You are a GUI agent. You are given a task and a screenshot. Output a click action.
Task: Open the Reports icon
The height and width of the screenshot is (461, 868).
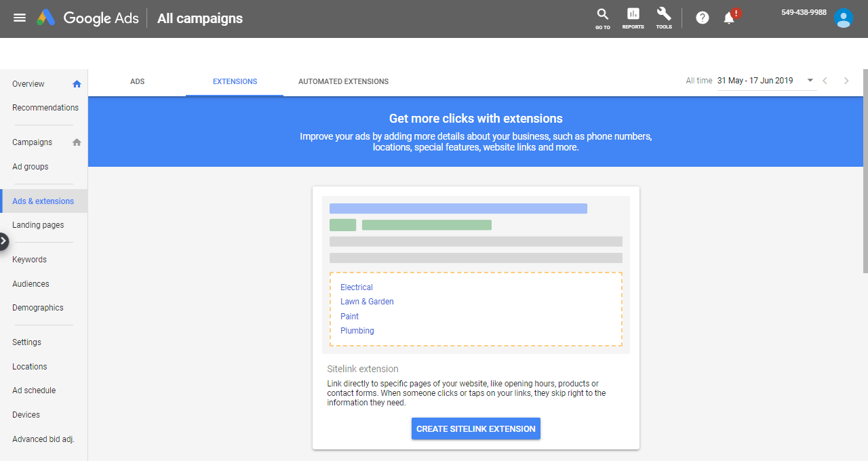[633, 18]
